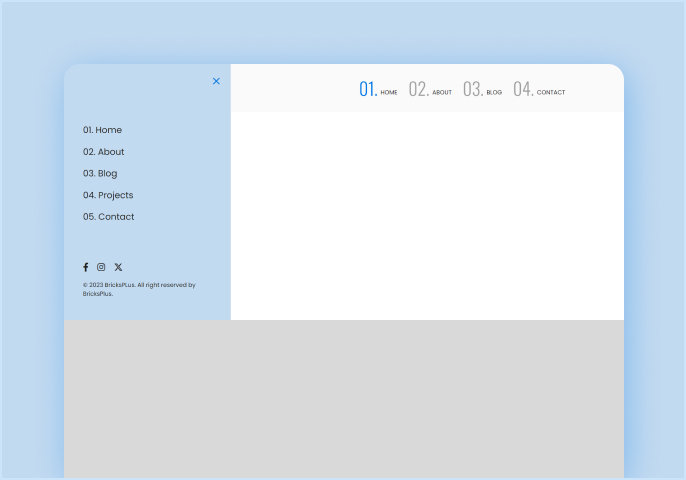
Task: Open the Facebook social icon
Action: tap(85, 267)
